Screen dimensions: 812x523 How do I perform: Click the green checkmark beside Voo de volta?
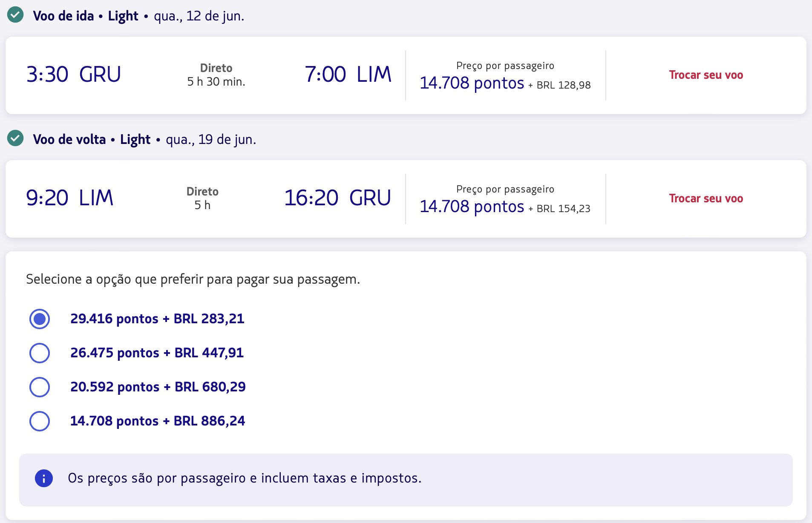(x=15, y=138)
